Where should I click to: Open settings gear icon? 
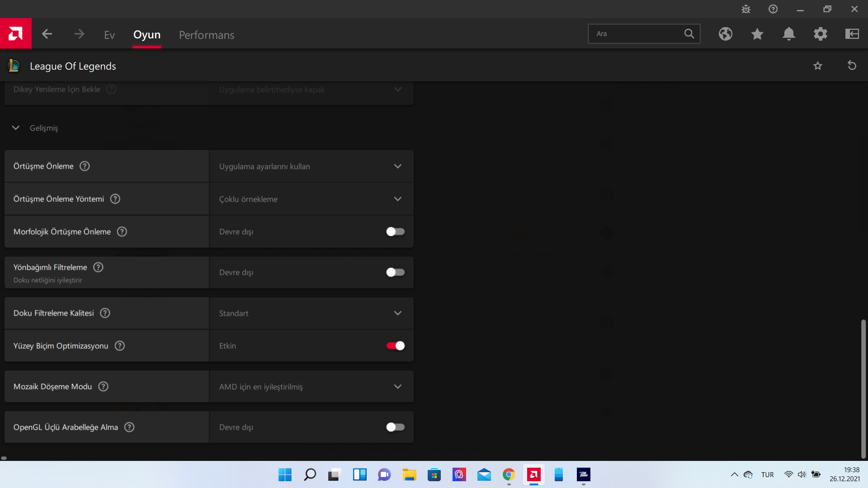[x=821, y=34]
